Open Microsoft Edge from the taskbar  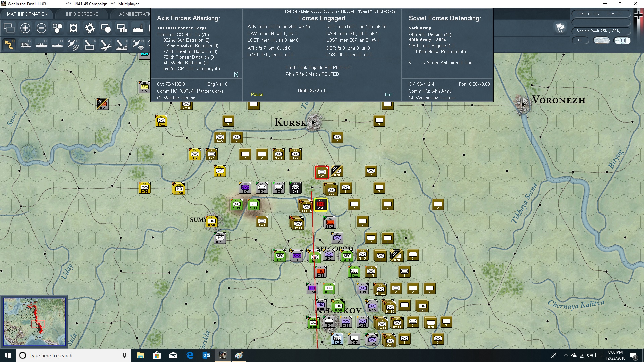(x=190, y=355)
